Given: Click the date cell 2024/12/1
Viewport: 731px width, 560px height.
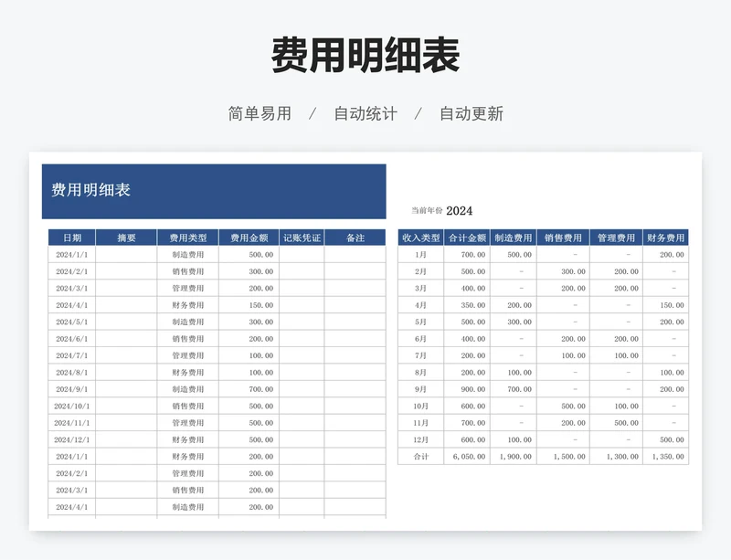Looking at the screenshot, I should click(72, 439).
